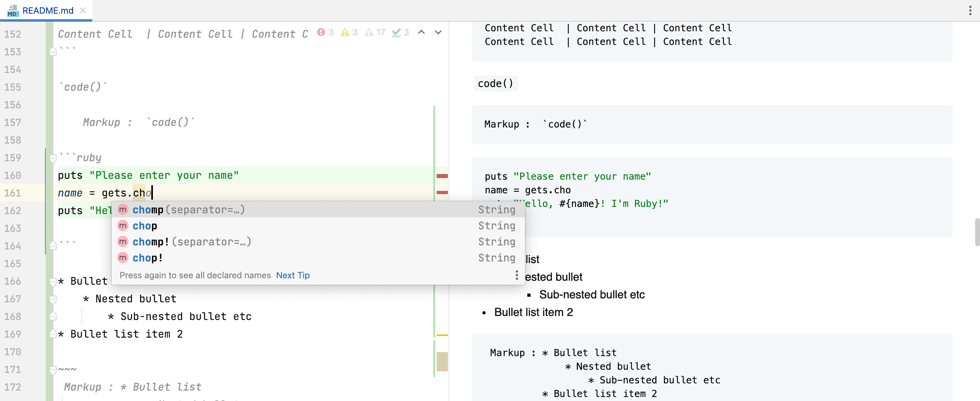Close the README.md tab
Screen dimensions: 980x401
click(83, 11)
